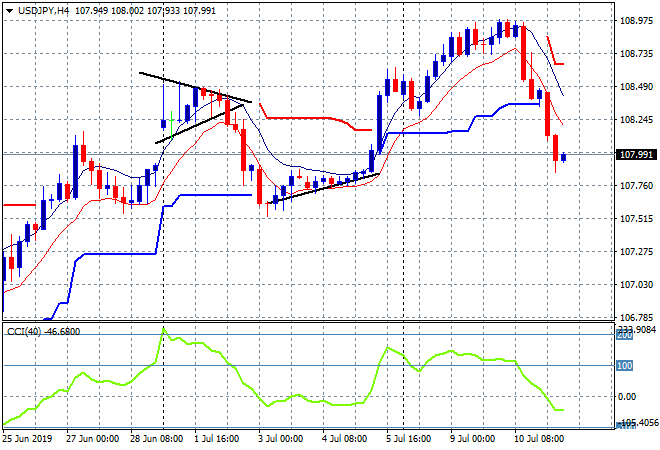The width and height of the screenshot is (660, 450).
Task: Click the current price label 107.991
Action: (636, 154)
